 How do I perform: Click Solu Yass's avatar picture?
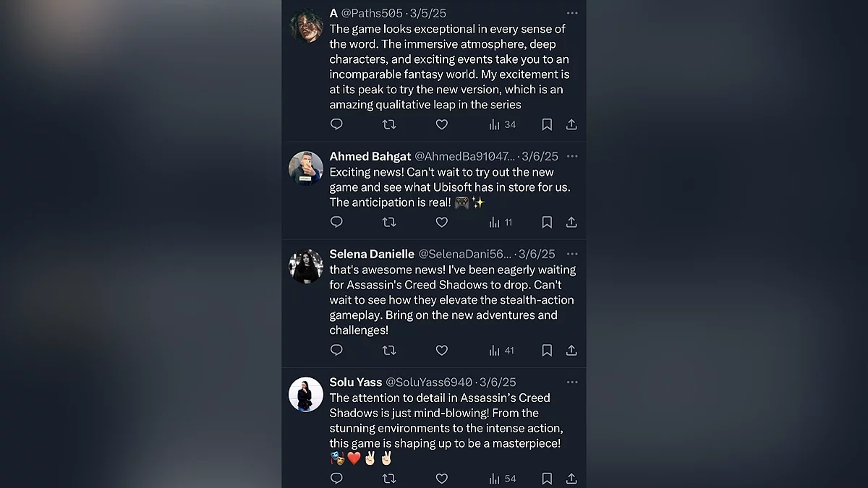[306, 394]
